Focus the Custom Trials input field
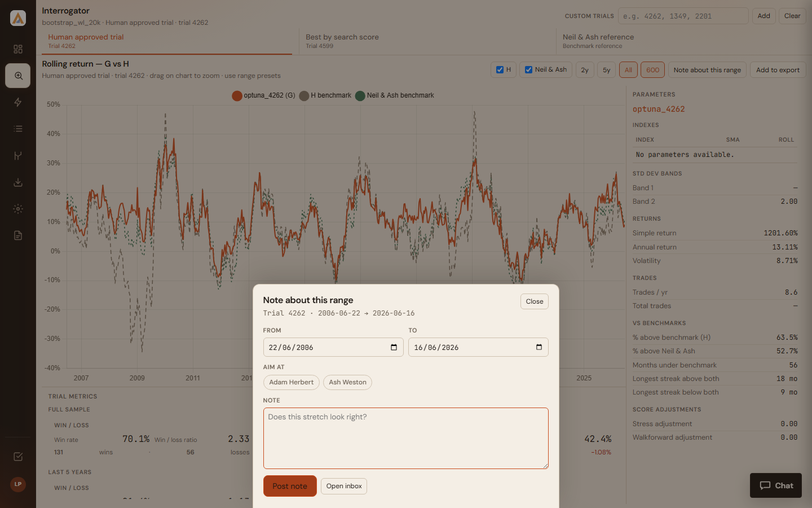 tap(683, 16)
